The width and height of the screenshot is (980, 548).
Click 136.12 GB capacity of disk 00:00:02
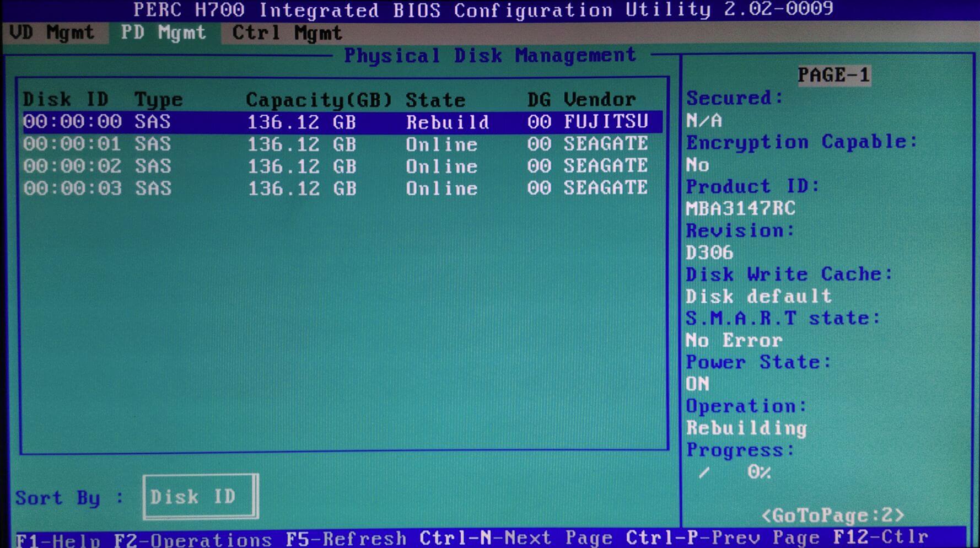click(301, 166)
